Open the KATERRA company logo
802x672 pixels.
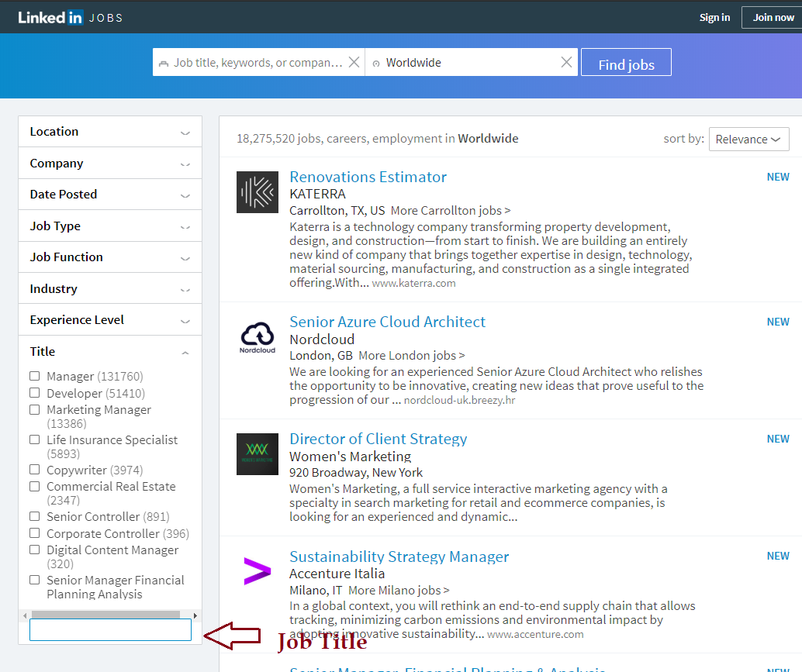coord(257,192)
